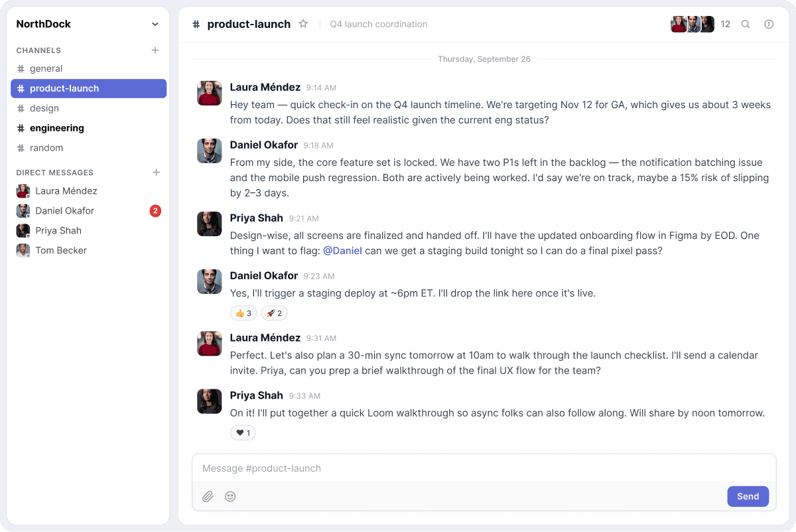The width and height of the screenshot is (796, 532).
Task: Click Laura Méndez avatar on 9:31 AM message
Action: (209, 343)
